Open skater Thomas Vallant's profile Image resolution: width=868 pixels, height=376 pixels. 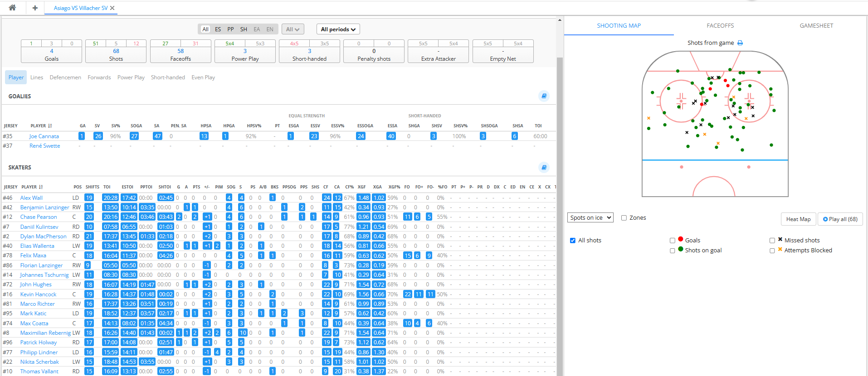39,371
